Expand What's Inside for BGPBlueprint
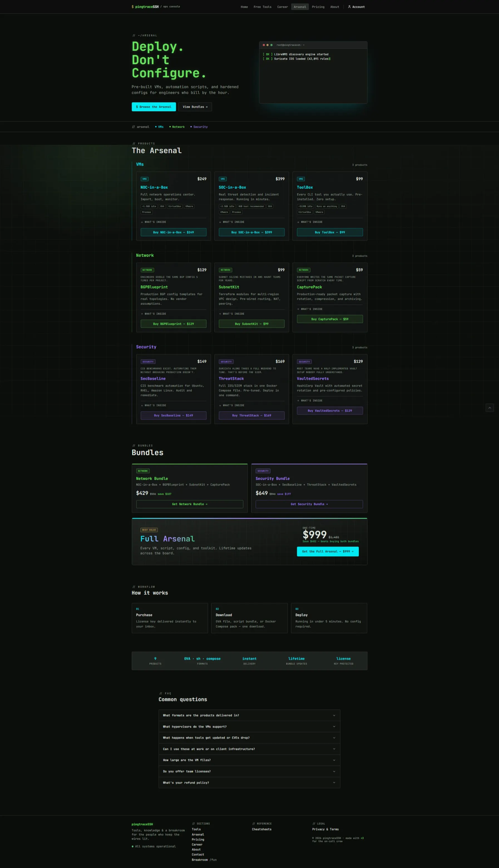The image size is (499, 868). tap(173, 314)
